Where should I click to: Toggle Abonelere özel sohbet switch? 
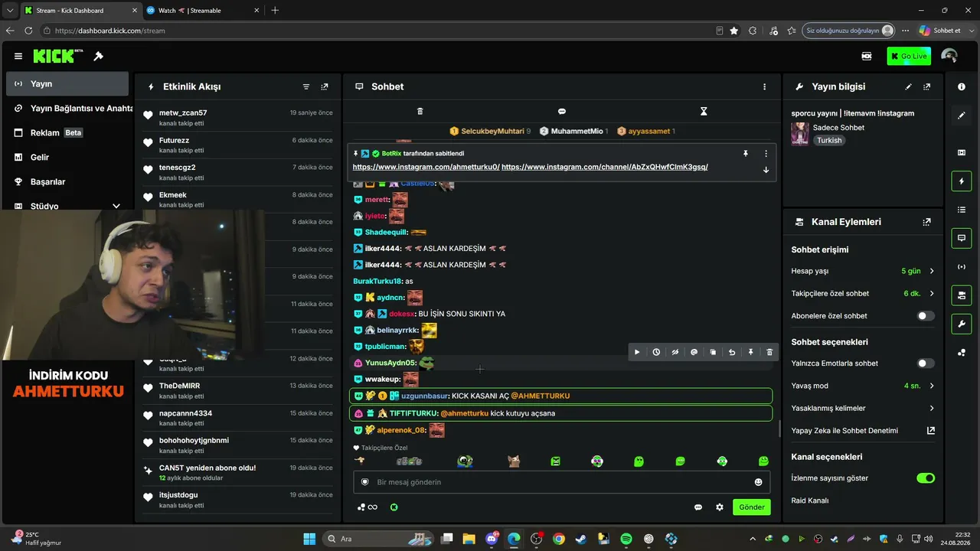(926, 316)
